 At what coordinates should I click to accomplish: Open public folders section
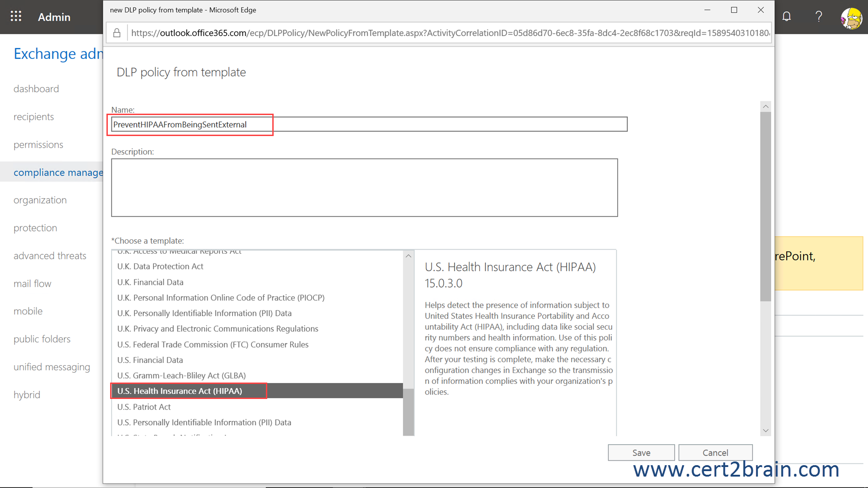tap(42, 339)
